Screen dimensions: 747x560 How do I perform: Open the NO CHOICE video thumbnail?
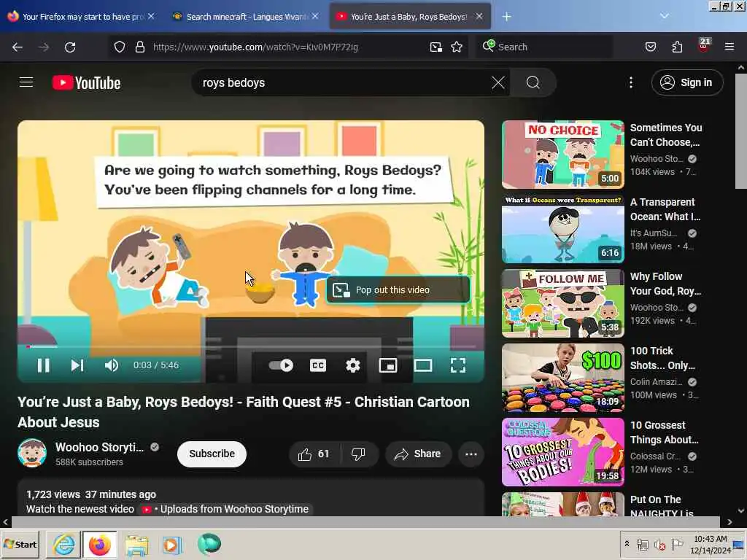coord(562,155)
